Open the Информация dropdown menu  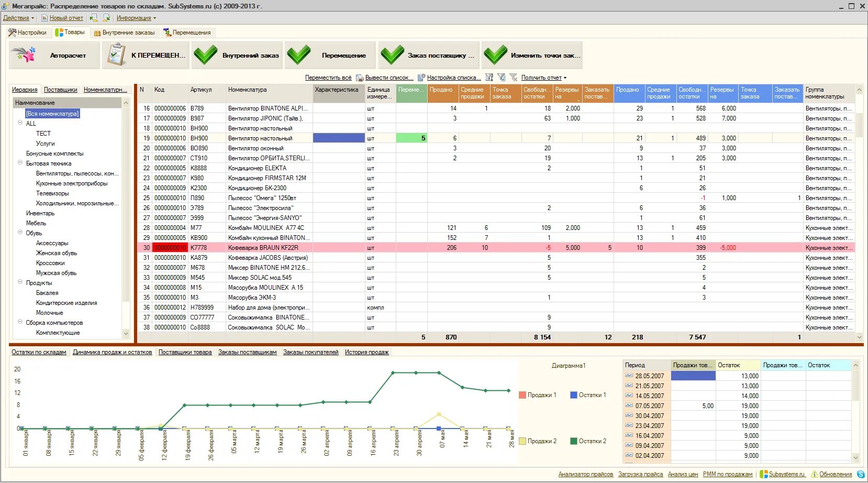tap(136, 18)
